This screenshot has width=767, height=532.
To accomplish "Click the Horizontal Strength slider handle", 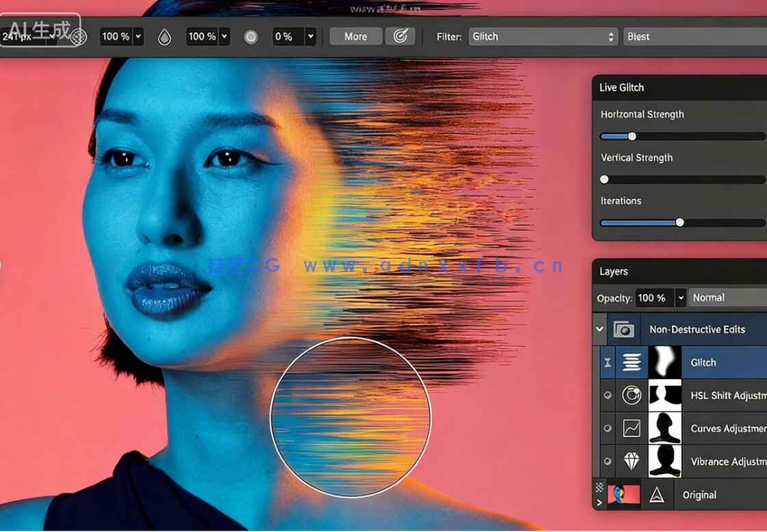I will [631, 136].
